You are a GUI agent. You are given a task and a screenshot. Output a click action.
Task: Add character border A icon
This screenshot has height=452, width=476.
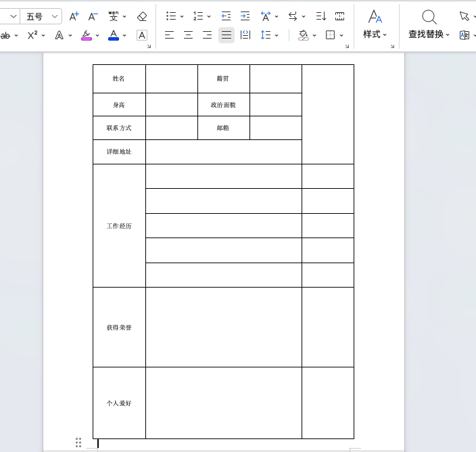[x=142, y=35]
